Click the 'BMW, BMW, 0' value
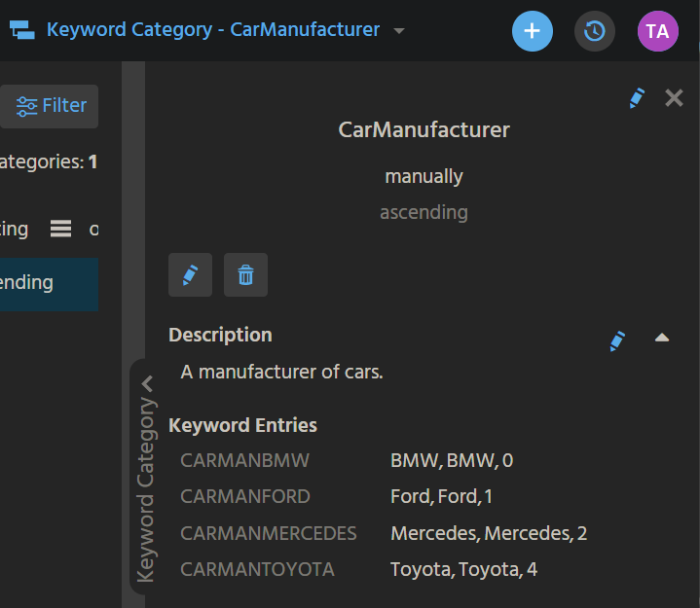Viewport: 700px width, 608px height. coord(452,460)
